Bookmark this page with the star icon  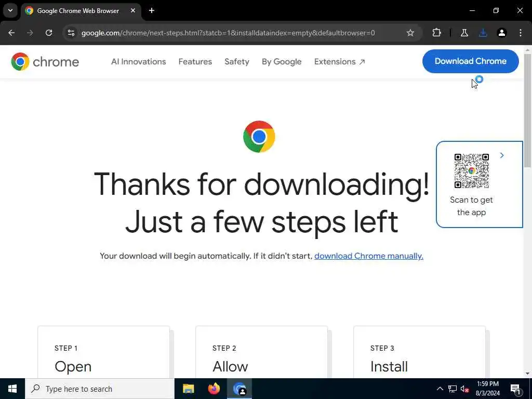[410, 33]
